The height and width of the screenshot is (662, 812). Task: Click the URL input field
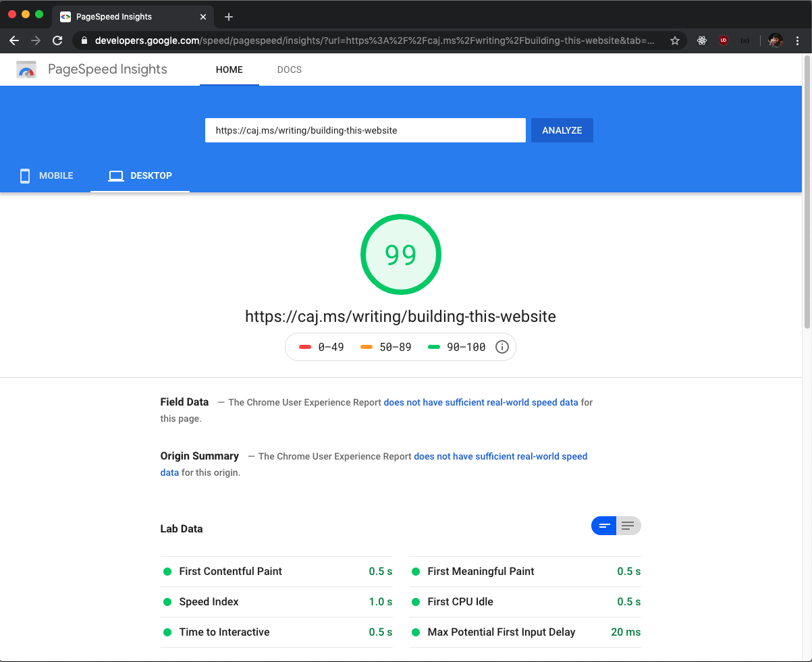coord(365,130)
